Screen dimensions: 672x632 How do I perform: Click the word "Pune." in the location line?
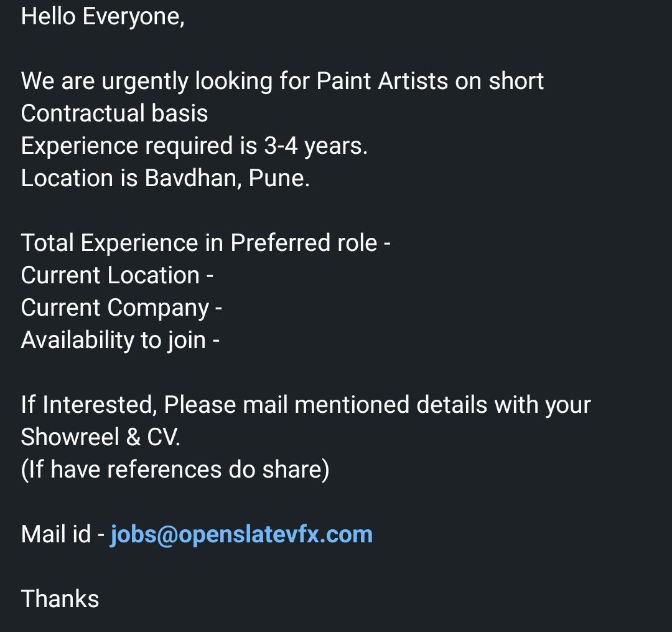(279, 178)
